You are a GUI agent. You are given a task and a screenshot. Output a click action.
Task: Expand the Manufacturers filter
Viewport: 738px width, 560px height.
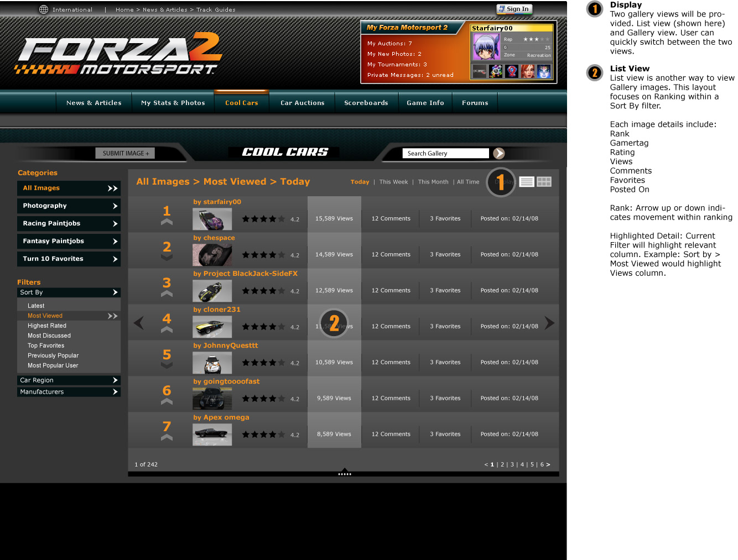(x=69, y=392)
